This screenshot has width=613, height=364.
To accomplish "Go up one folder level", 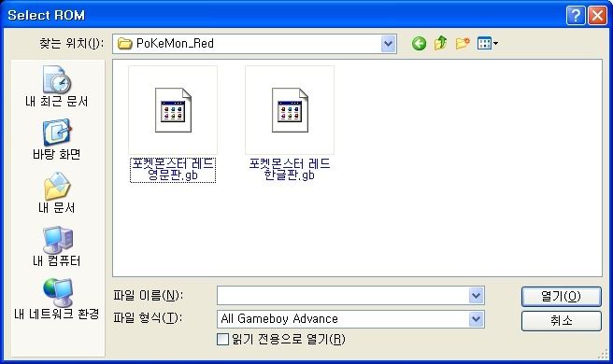I will tap(441, 43).
